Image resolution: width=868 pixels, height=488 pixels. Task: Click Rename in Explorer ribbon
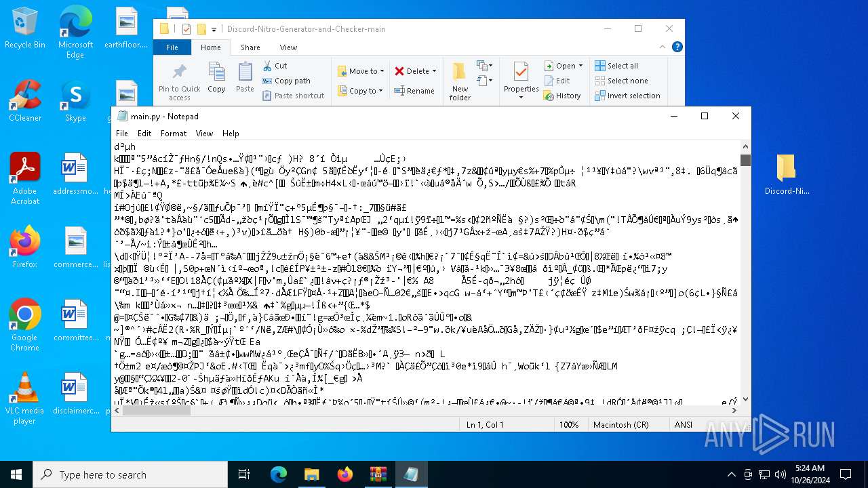(414, 91)
